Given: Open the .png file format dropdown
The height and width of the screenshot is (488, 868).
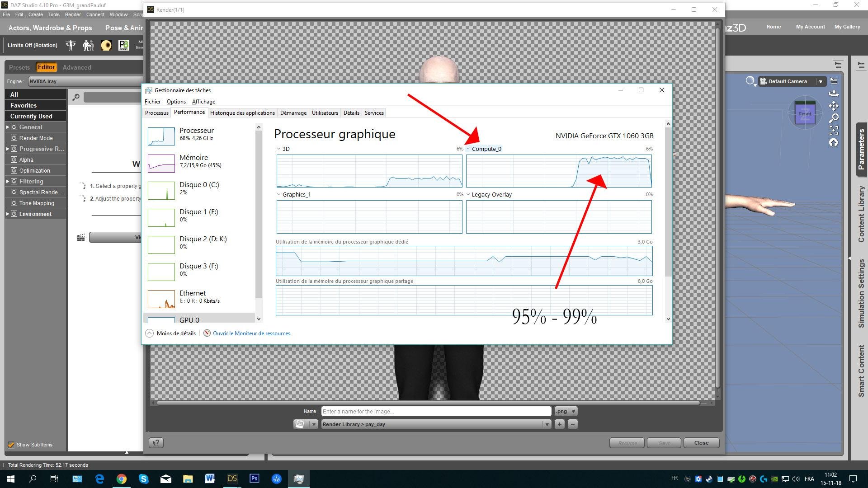Looking at the screenshot, I should 573,411.
